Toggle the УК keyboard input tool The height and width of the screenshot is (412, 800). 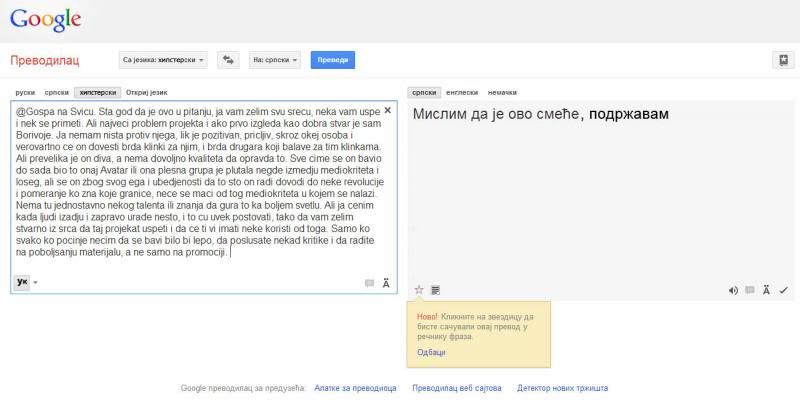[21, 283]
